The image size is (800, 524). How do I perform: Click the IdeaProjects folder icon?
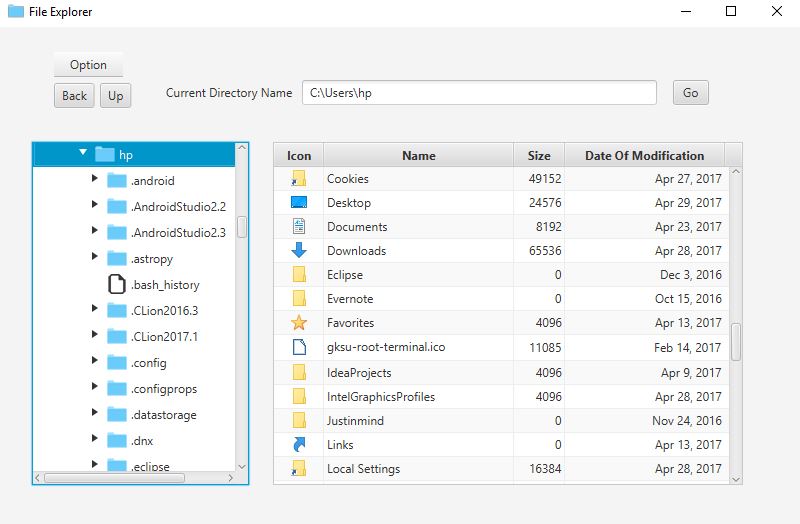(x=299, y=372)
